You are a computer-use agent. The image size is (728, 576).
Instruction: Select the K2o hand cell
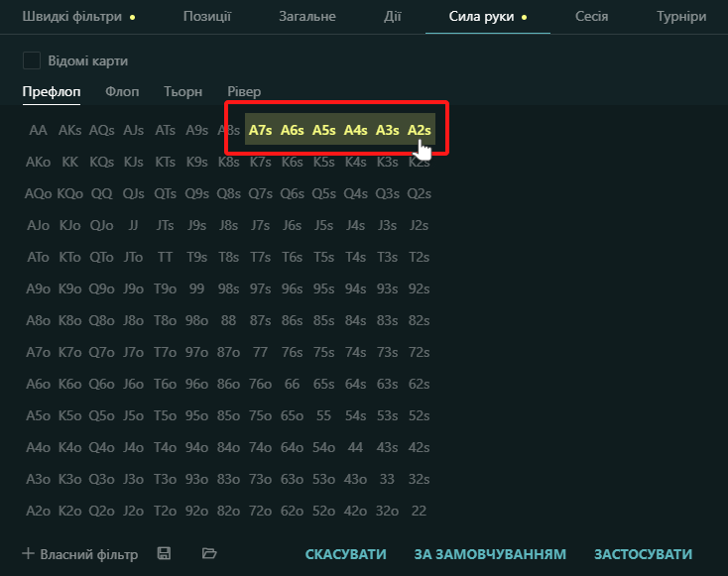[70, 511]
